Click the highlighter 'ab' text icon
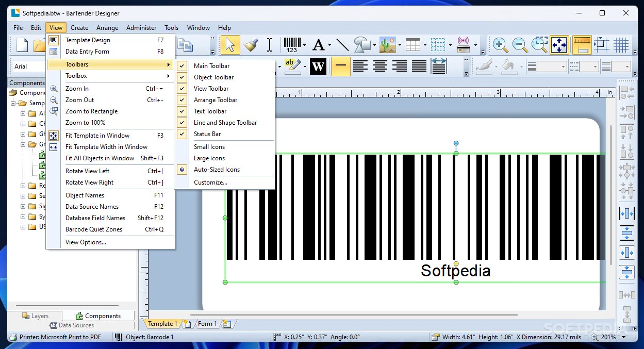Viewport: 644px width, 349px height. pyautogui.click(x=292, y=67)
